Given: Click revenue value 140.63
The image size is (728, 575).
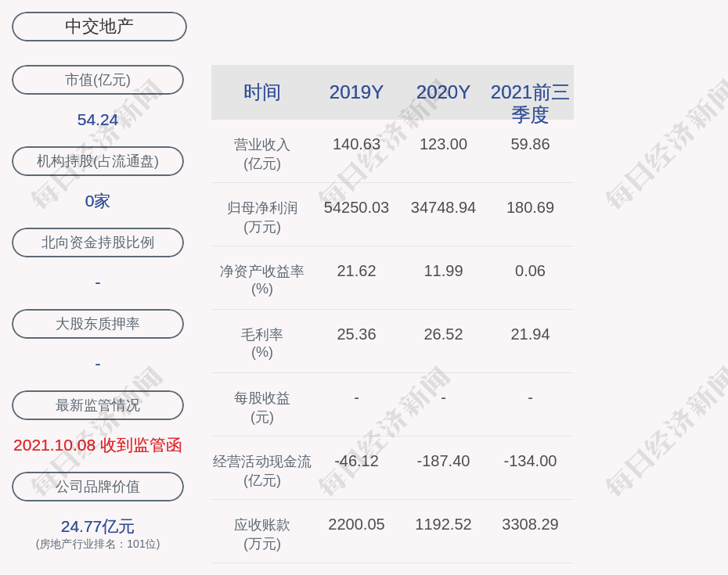Looking at the screenshot, I should pos(356,144).
